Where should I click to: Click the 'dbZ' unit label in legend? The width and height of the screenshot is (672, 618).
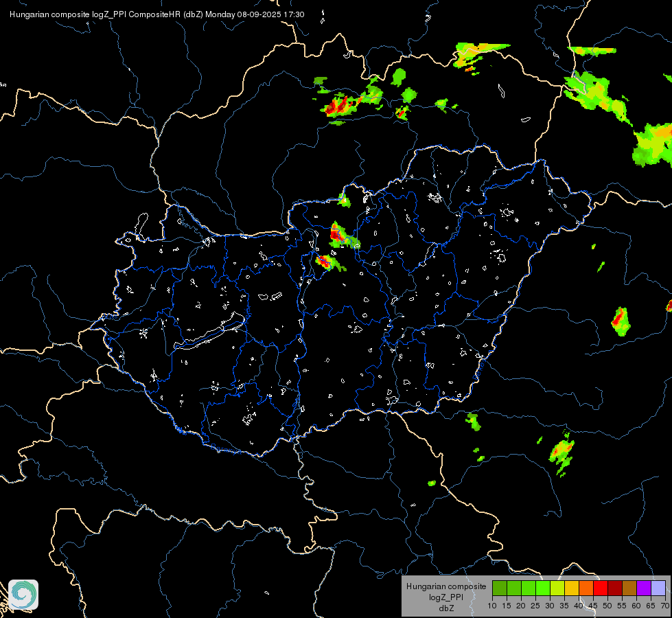446,608
